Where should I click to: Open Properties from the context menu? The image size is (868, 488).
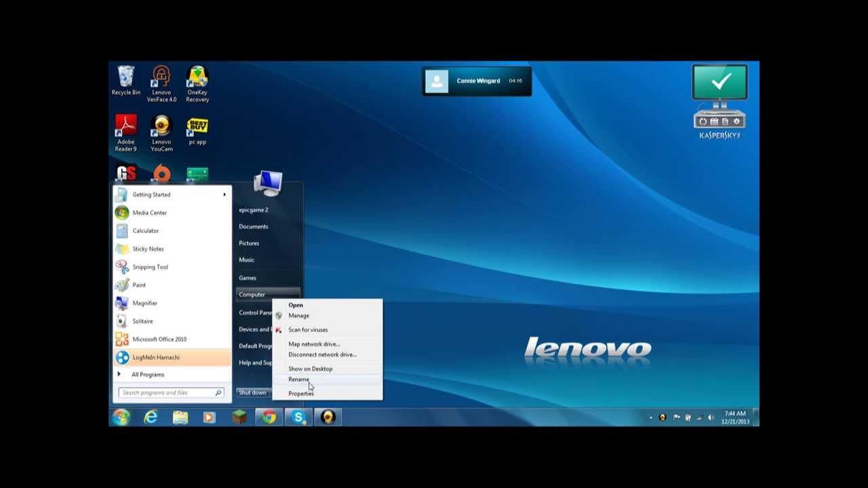[328, 394]
